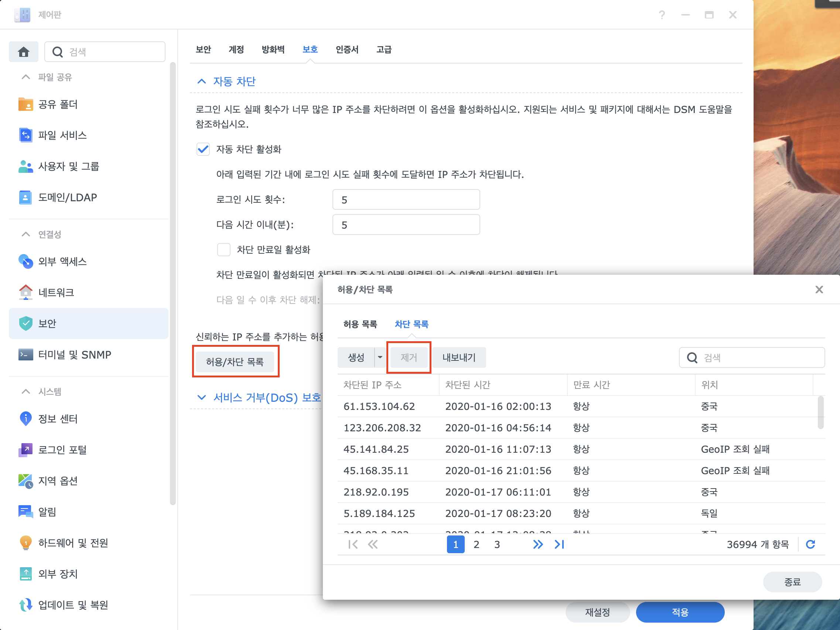The height and width of the screenshot is (630, 840).
Task: Click the 로그인 시도 횟수 input field
Action: pos(406,199)
